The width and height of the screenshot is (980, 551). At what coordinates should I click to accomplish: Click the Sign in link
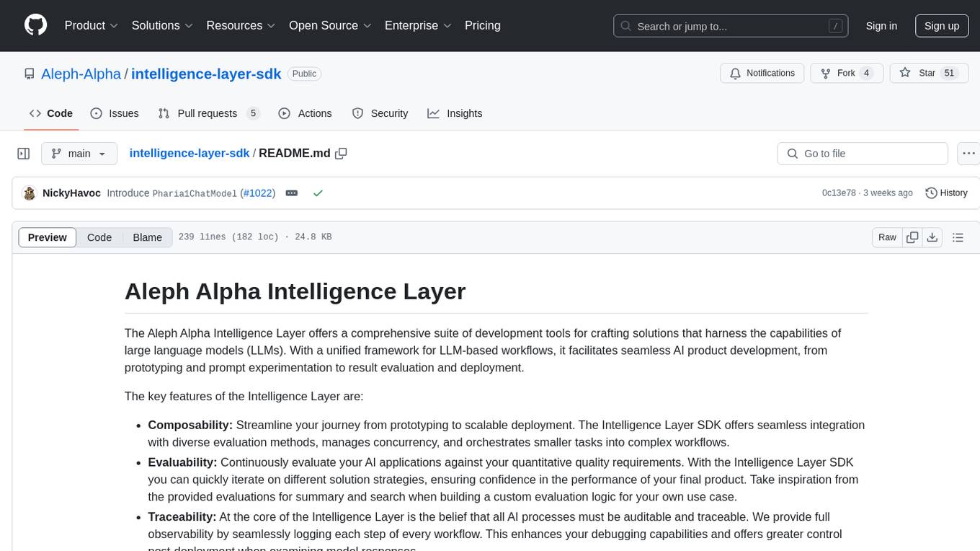tap(881, 26)
